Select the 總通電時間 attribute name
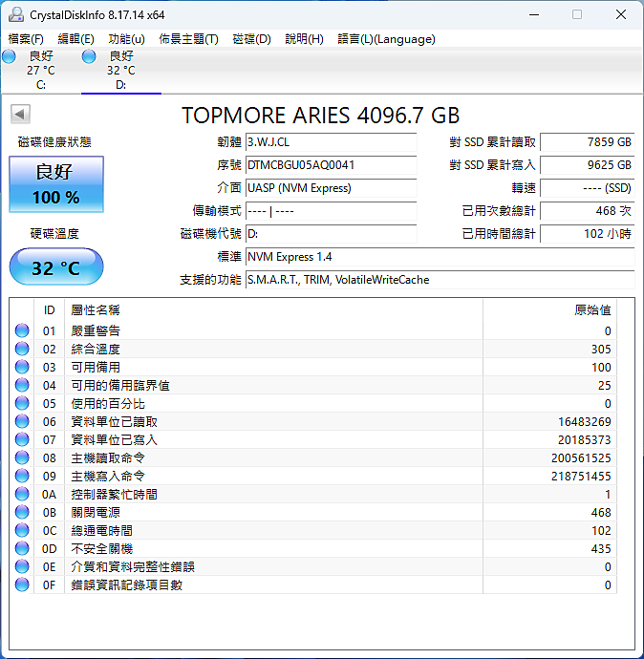Image resolution: width=644 pixels, height=659 pixels. pos(101,530)
